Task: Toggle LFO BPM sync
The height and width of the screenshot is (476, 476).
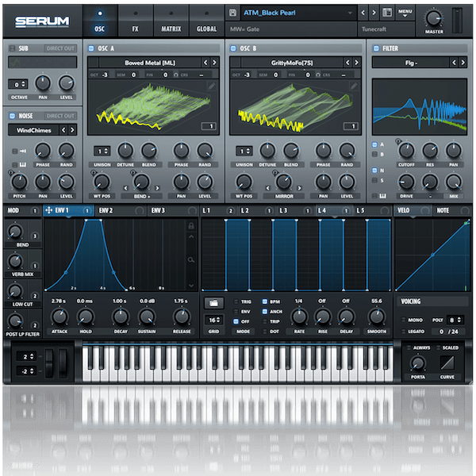Action: [265, 301]
